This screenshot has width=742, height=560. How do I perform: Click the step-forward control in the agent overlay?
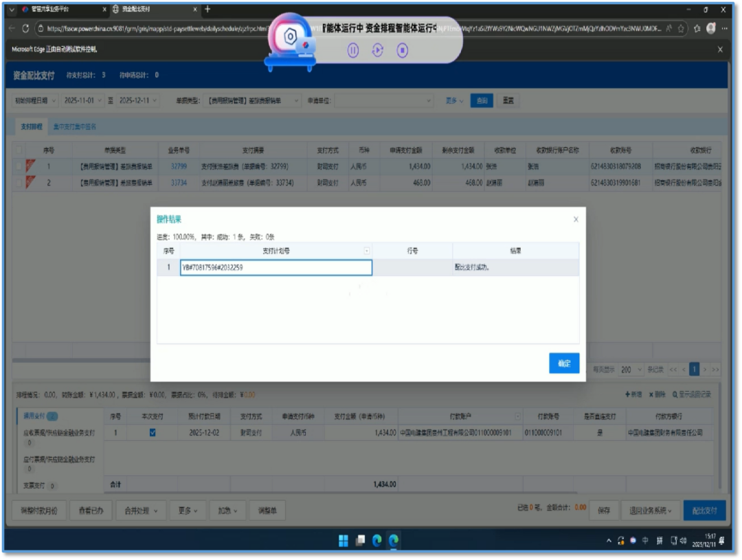pos(378,50)
